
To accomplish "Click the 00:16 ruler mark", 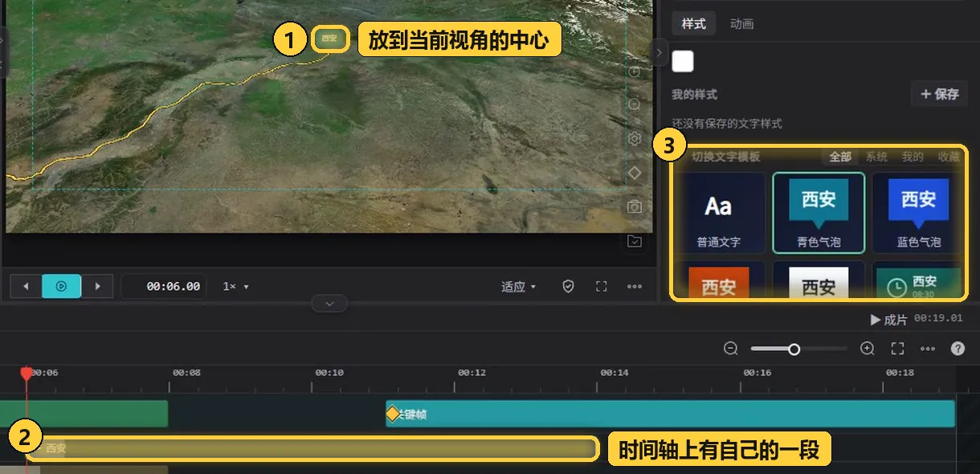I will 757,373.
